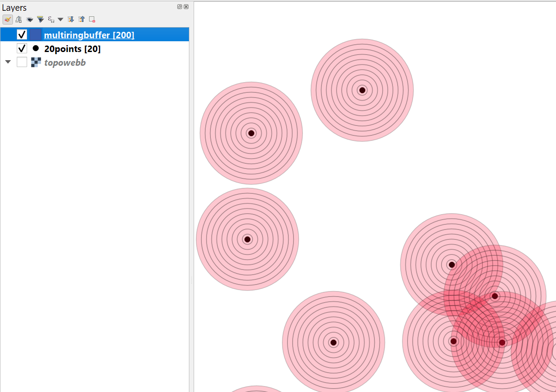The width and height of the screenshot is (556, 392).
Task: Float the Layers panel with the undock button
Action: (x=179, y=7)
